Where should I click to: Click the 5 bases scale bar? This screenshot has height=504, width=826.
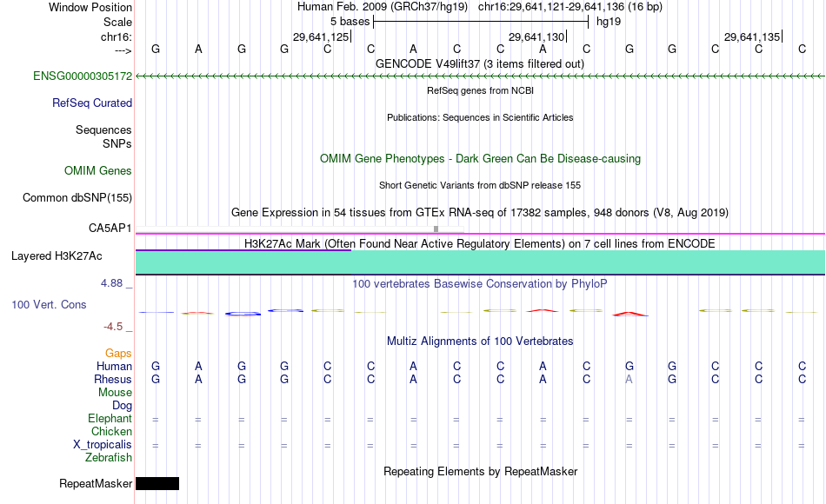(481, 22)
